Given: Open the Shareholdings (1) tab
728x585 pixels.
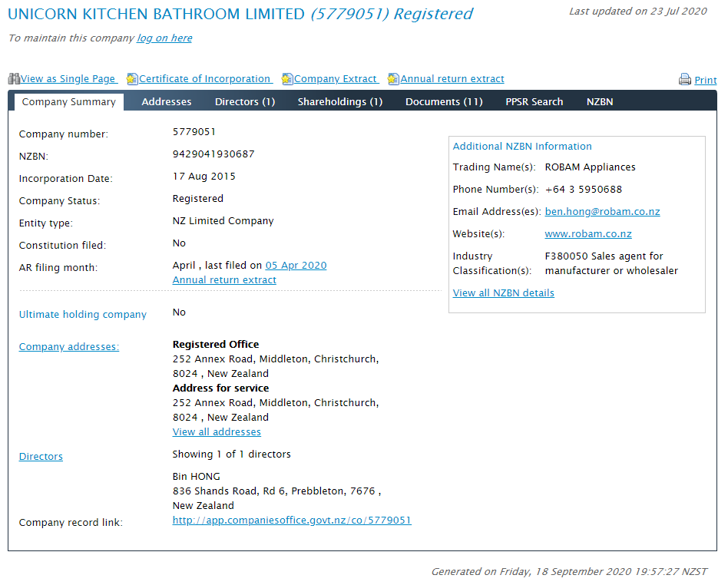Looking at the screenshot, I should 340,101.
